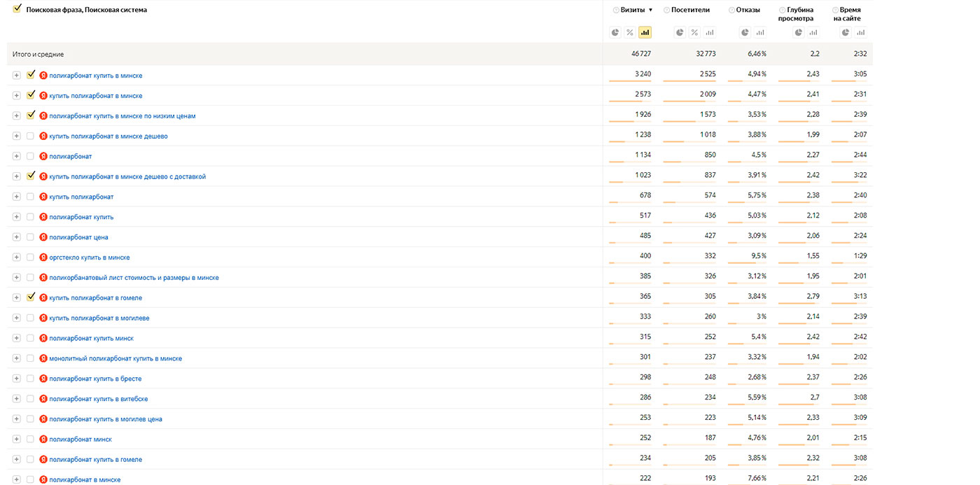Open 'купить поликарбонат в минске дешево' link

pyautogui.click(x=108, y=136)
